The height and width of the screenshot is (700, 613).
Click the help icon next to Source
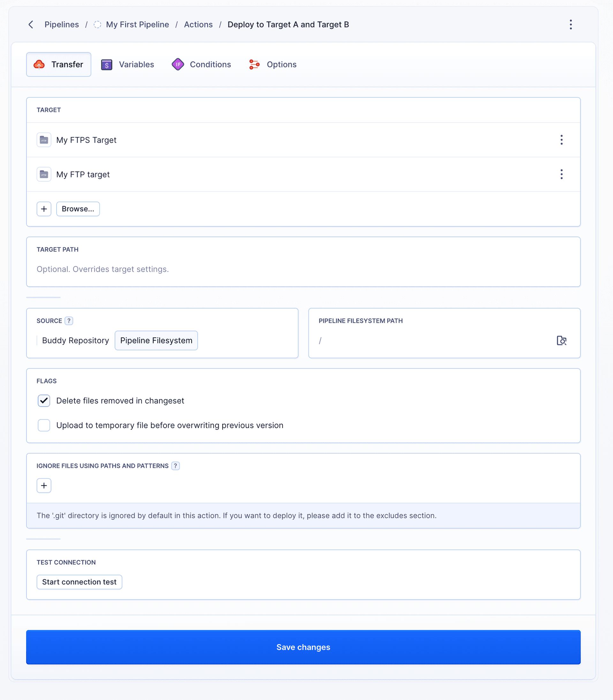[69, 321]
